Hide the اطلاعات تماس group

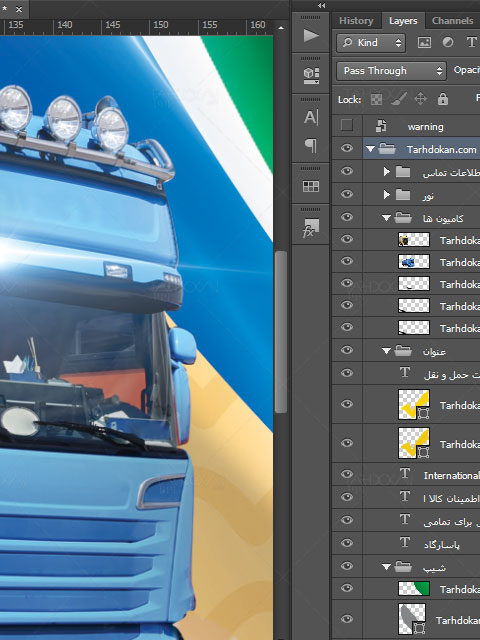[347, 171]
